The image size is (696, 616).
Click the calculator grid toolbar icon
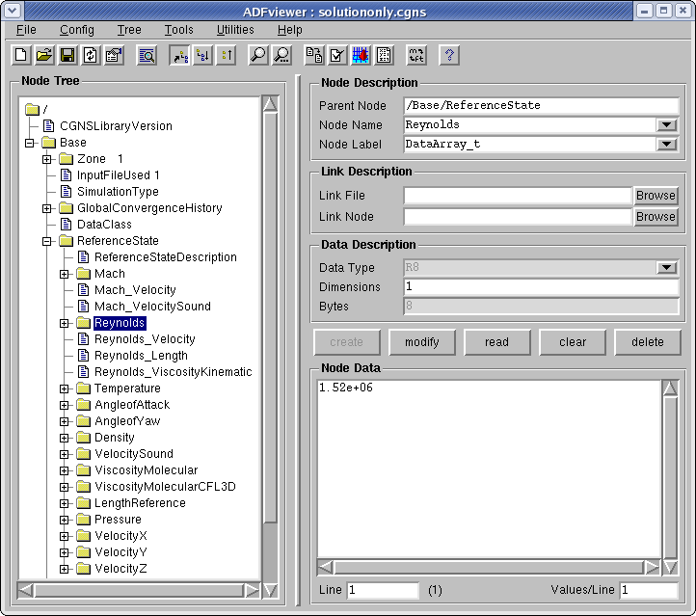click(x=384, y=56)
